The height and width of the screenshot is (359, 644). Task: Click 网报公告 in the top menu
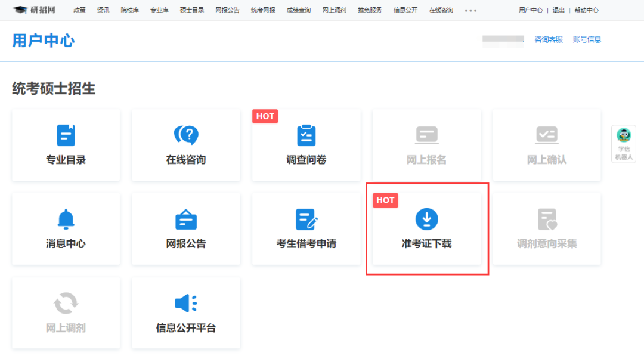tap(228, 10)
